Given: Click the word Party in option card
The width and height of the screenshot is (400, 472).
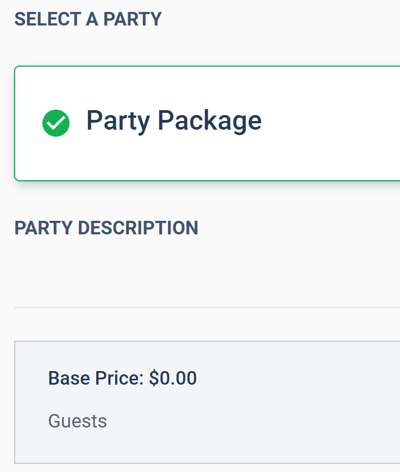Looking at the screenshot, I should coord(118,122).
